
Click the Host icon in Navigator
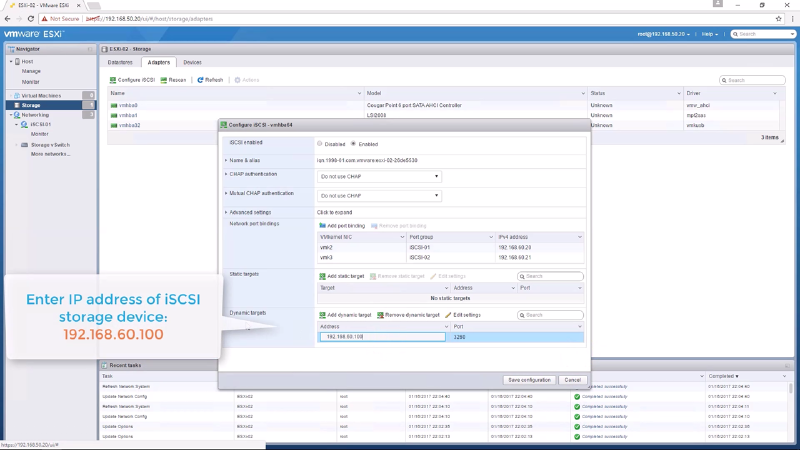point(17,61)
